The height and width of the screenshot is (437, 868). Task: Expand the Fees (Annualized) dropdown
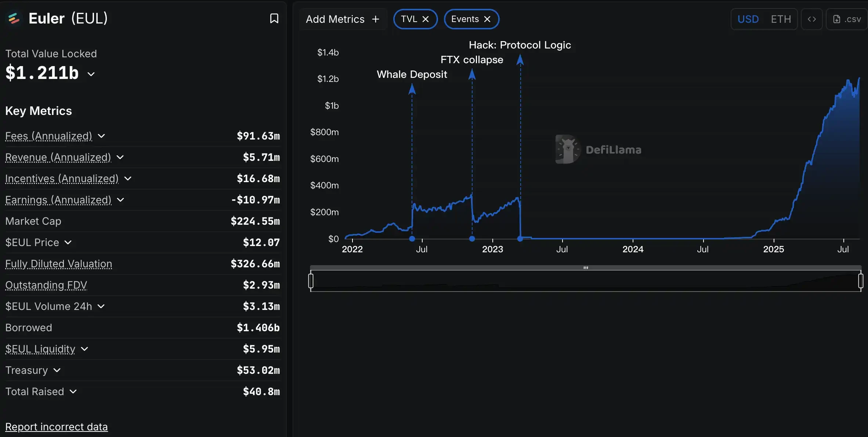pos(102,136)
